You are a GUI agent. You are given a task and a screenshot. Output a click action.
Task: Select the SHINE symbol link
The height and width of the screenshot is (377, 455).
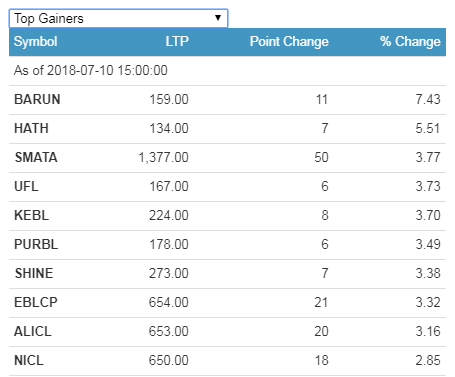(x=34, y=273)
